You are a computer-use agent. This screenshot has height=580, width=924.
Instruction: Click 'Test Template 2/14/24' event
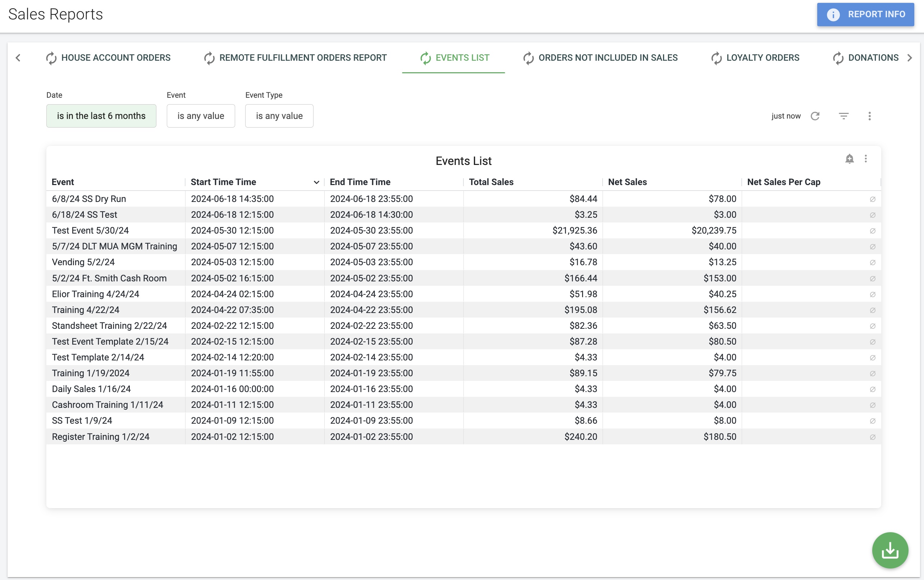coord(115,357)
